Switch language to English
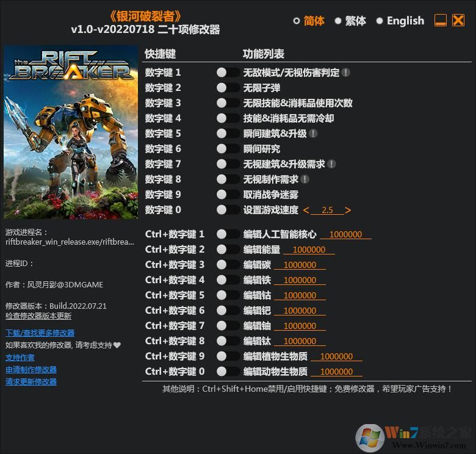Viewport: 476px width, 454px height. click(x=400, y=21)
